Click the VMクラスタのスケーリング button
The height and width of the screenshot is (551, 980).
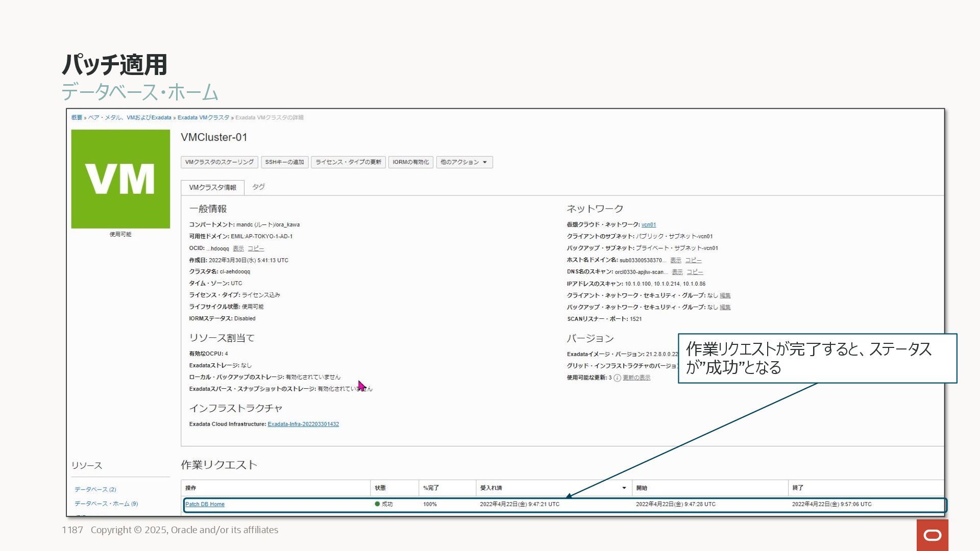[219, 162]
